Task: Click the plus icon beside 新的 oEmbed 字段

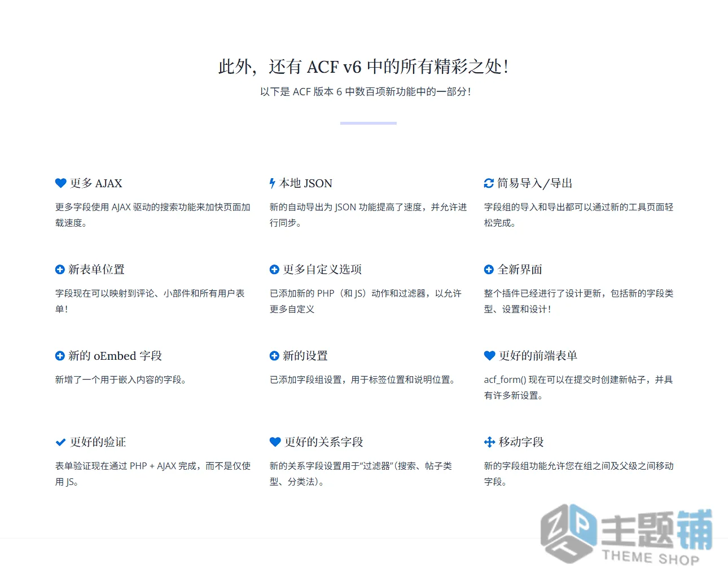Action: coord(60,356)
